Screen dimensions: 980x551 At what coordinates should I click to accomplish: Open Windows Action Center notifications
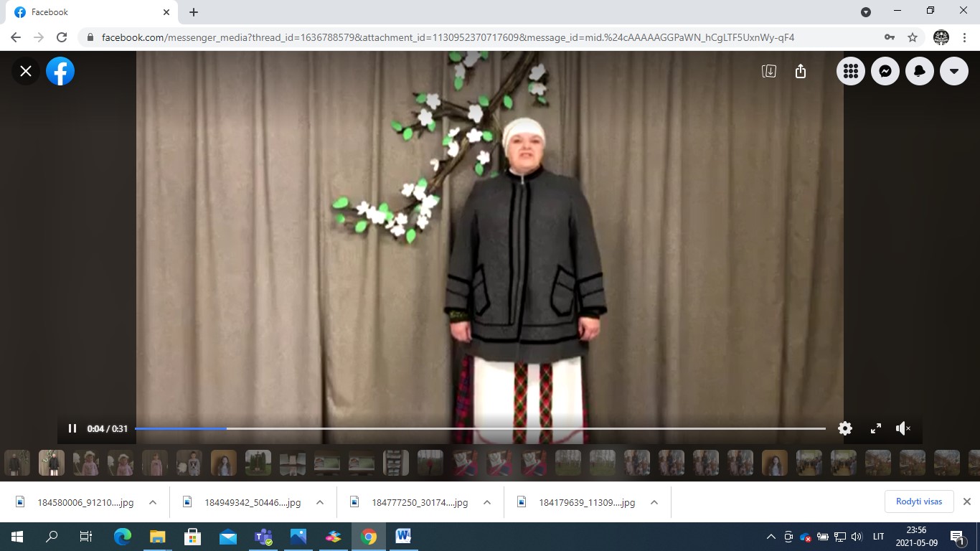pyautogui.click(x=958, y=537)
